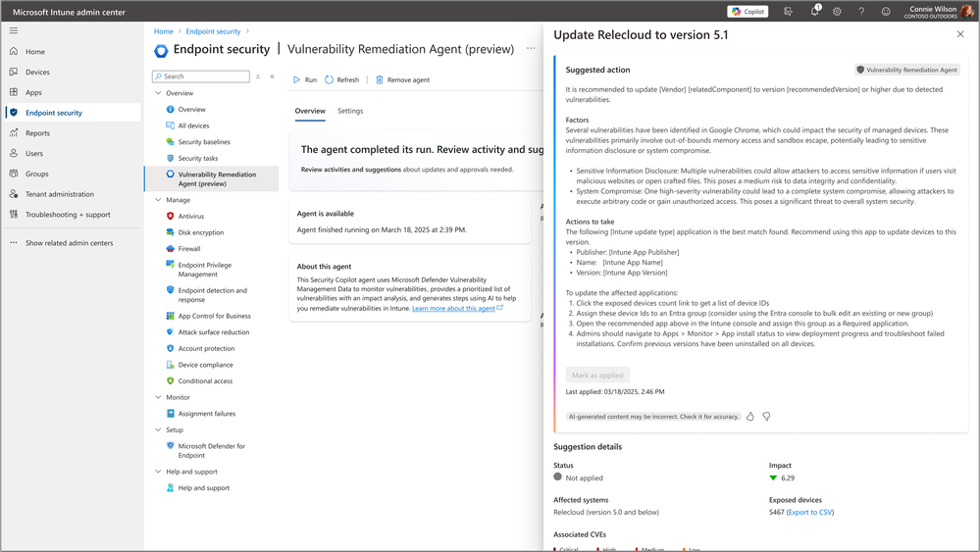The image size is (980, 552).
Task: Switch to the Overview tab
Action: click(310, 111)
